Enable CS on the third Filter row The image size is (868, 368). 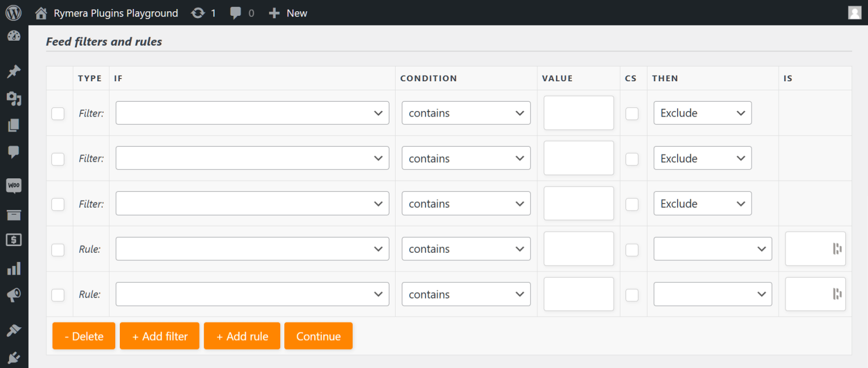pos(632,204)
